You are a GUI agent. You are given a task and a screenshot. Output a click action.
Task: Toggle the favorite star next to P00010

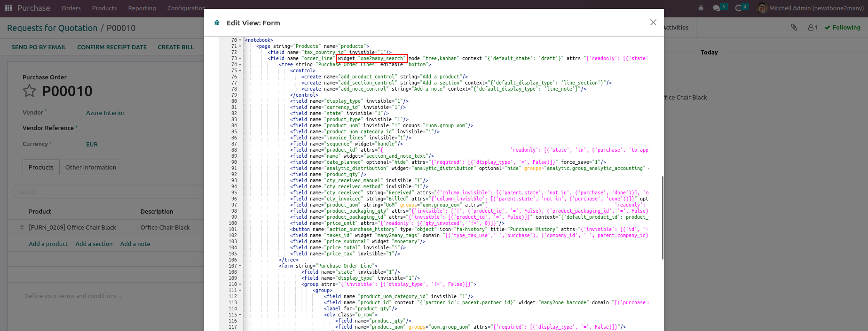click(30, 91)
